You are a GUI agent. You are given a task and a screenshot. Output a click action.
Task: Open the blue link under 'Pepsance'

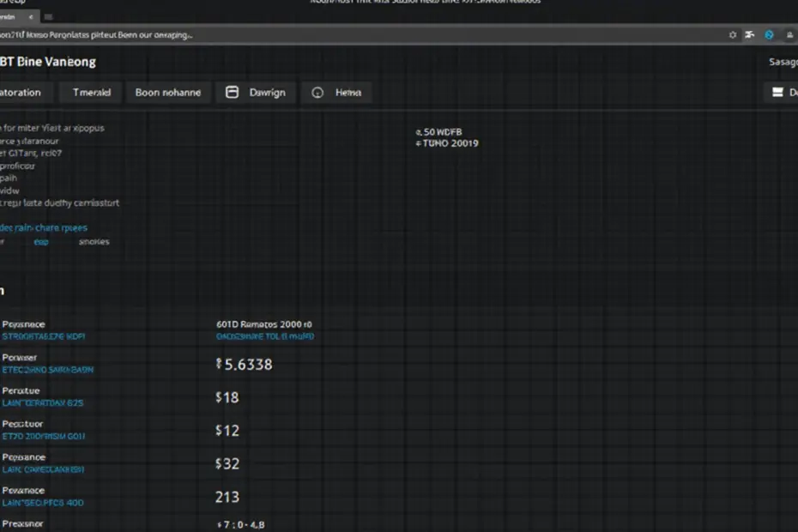(x=43, y=469)
